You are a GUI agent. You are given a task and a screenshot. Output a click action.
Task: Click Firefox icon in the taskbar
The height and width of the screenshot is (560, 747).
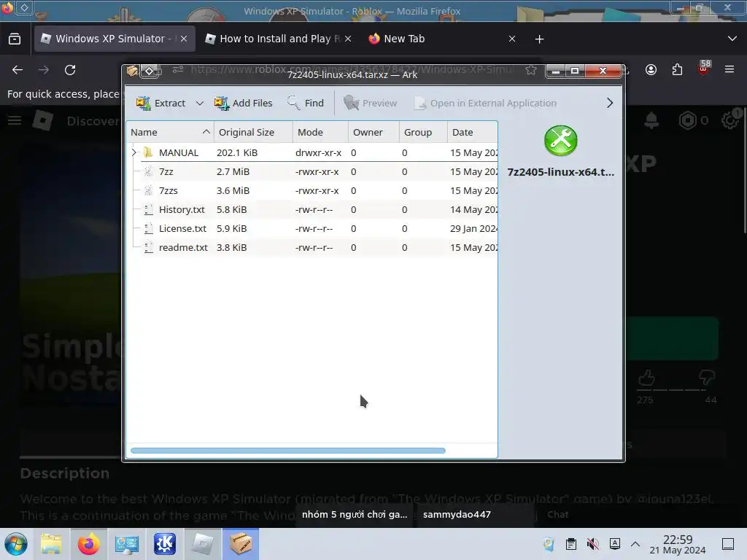[88, 544]
